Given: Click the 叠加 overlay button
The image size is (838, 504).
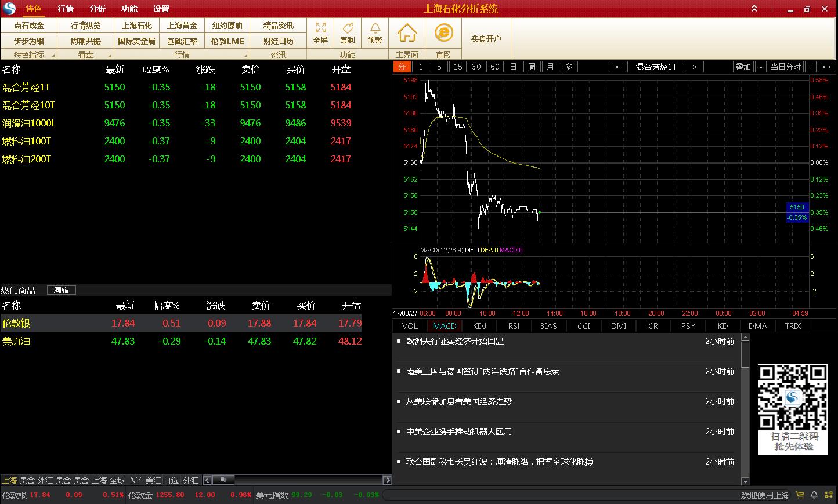Looking at the screenshot, I should (x=743, y=67).
